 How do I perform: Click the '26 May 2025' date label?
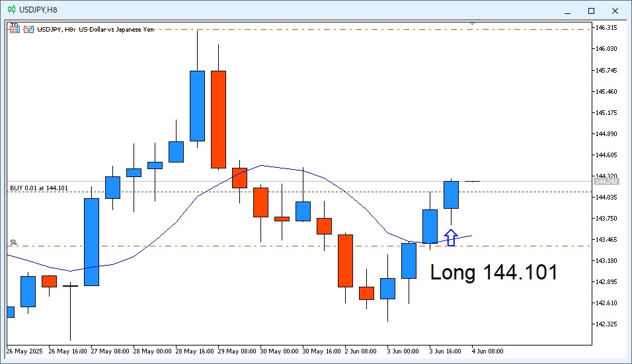[x=24, y=351]
